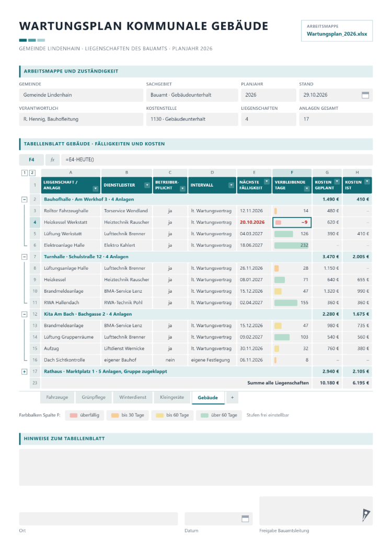Open the calendar icon in Stand field
Screen dimensions: 392x554
click(x=365, y=95)
